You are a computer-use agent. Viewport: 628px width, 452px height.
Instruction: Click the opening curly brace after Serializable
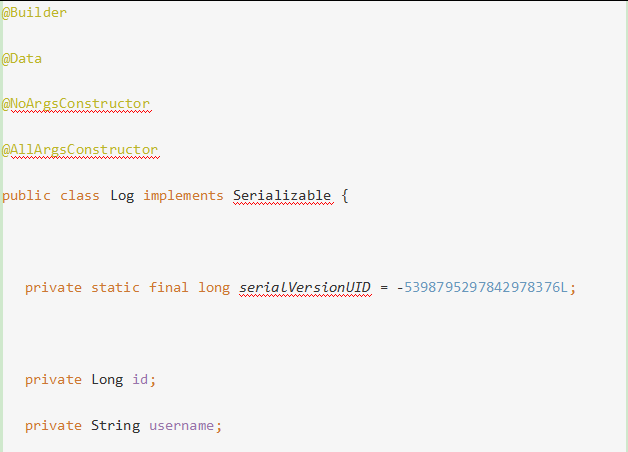[345, 195]
